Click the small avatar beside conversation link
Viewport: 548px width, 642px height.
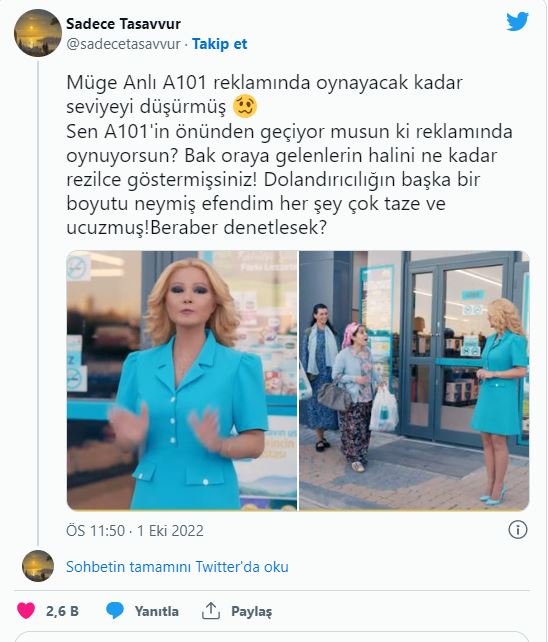click(x=38, y=566)
